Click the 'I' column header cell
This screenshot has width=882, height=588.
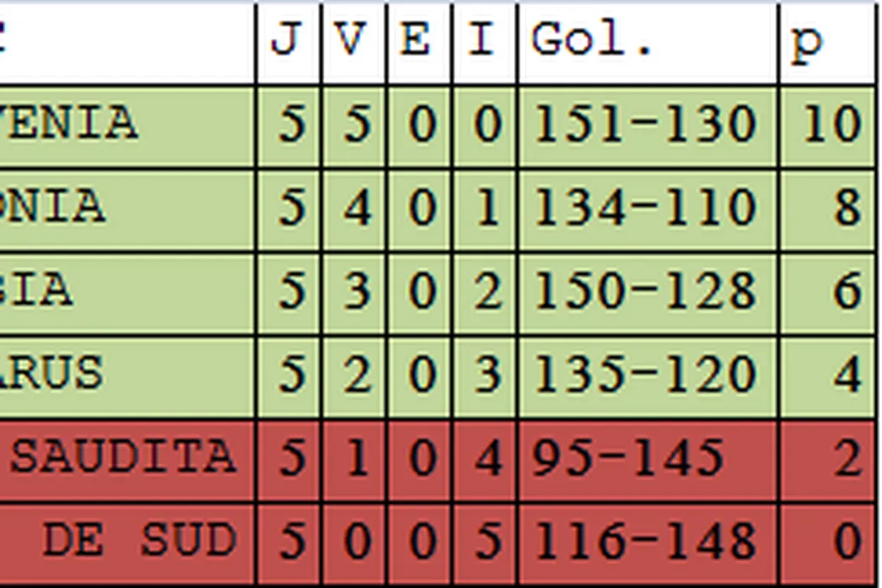(x=484, y=42)
